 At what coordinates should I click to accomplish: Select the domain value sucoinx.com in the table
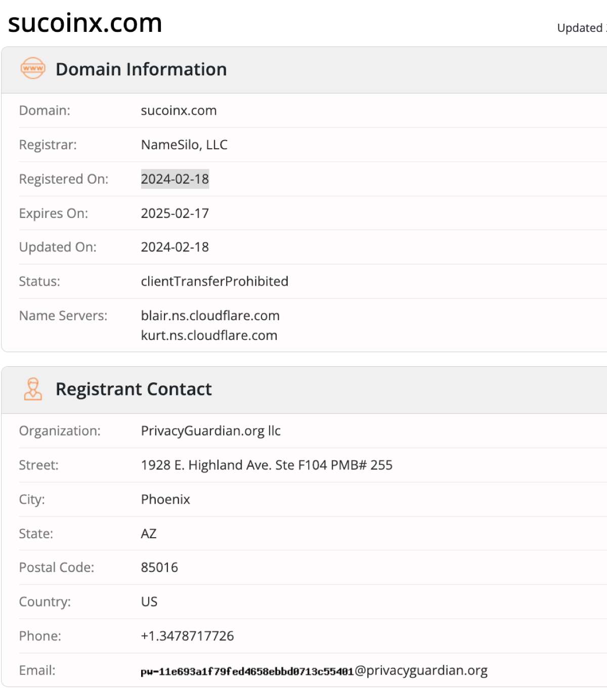179,110
